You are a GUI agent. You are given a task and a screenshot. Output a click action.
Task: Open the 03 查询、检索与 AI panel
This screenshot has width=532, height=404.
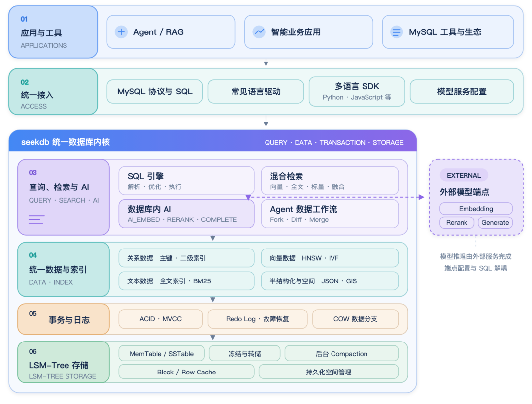pos(64,197)
